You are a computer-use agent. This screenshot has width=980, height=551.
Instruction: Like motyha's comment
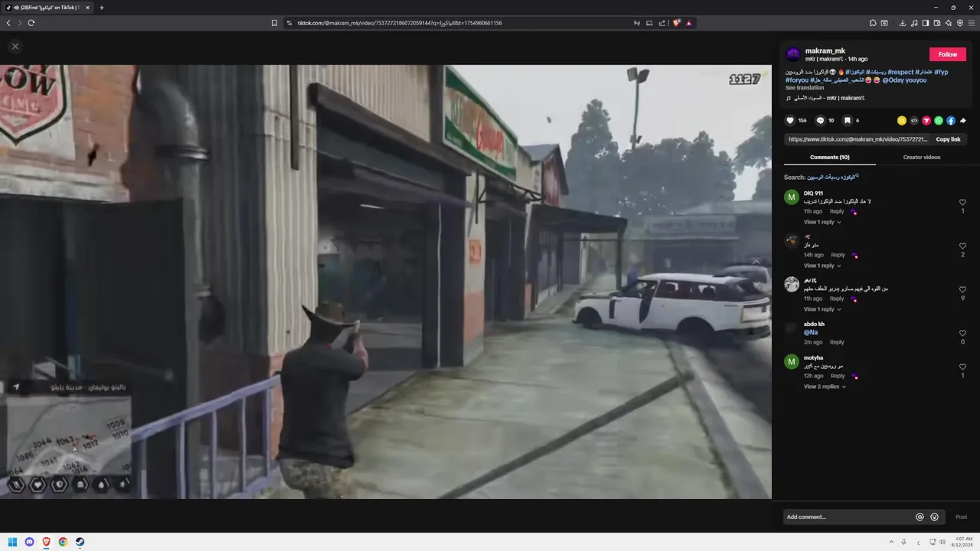click(x=962, y=367)
